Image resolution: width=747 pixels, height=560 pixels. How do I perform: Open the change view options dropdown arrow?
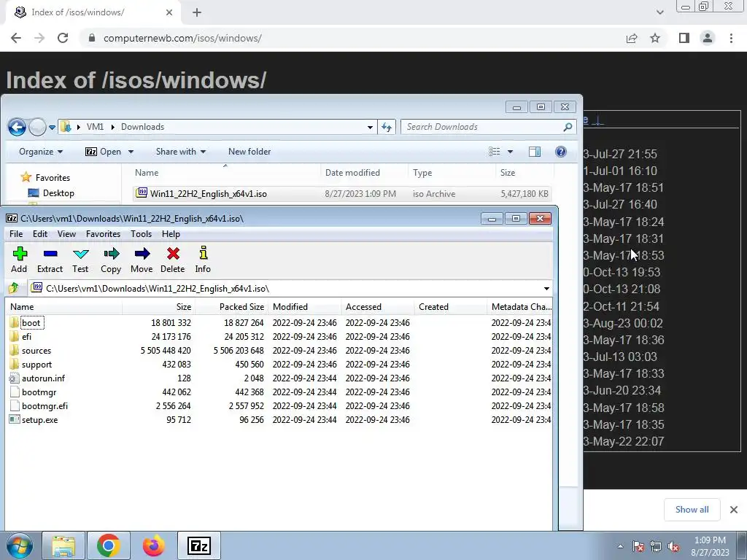tap(510, 152)
